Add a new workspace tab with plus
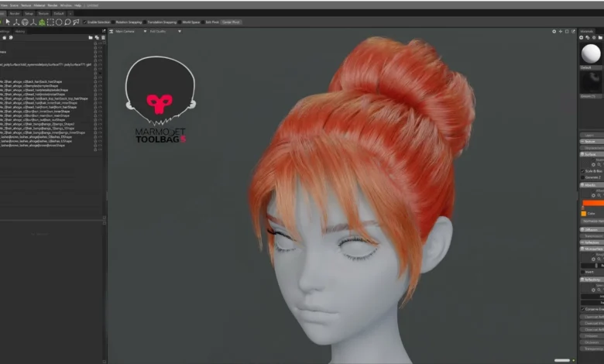The image size is (604, 364). pos(70,13)
